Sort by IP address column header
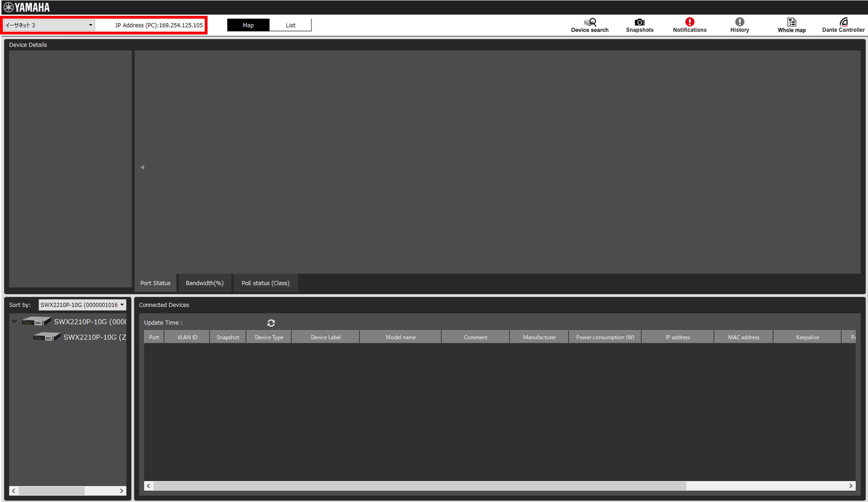This screenshot has width=868, height=502. (677, 337)
